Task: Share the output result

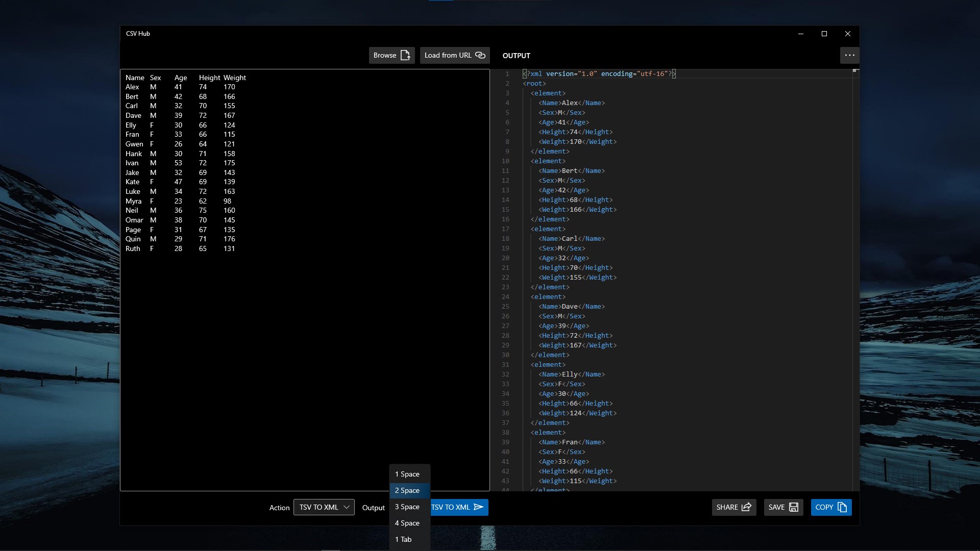Action: click(x=734, y=507)
